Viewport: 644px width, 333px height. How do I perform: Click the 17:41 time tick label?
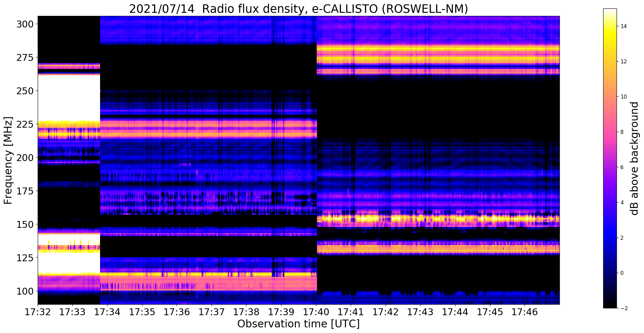click(351, 312)
